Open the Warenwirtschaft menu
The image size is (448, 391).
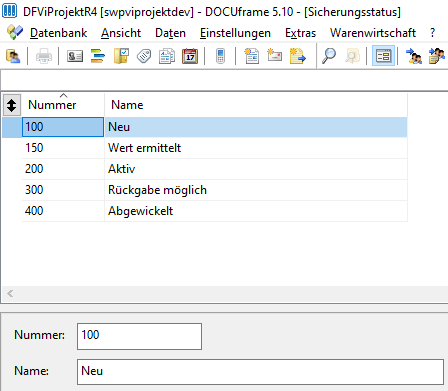373,33
